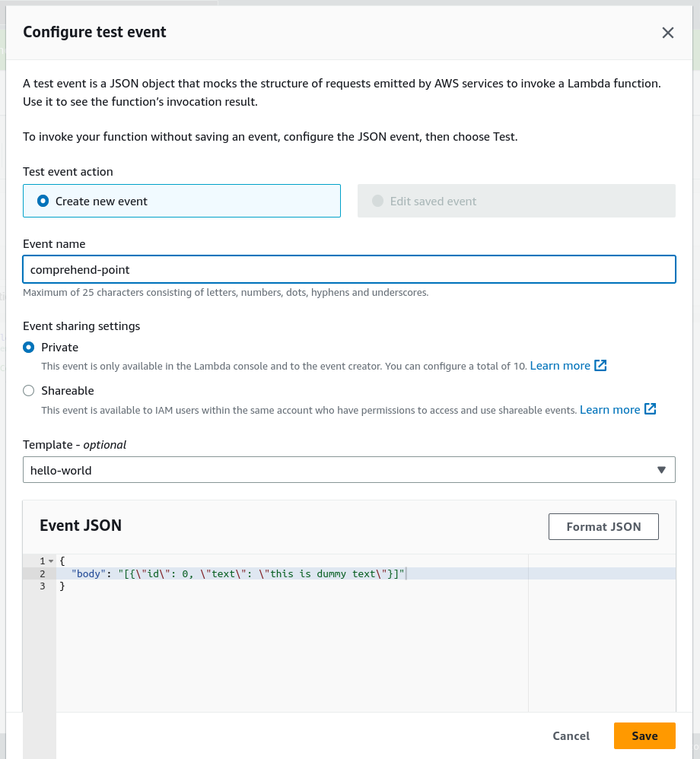Choose the Private sharing radio button
Screen dimensions: 700x759
pos(29,348)
